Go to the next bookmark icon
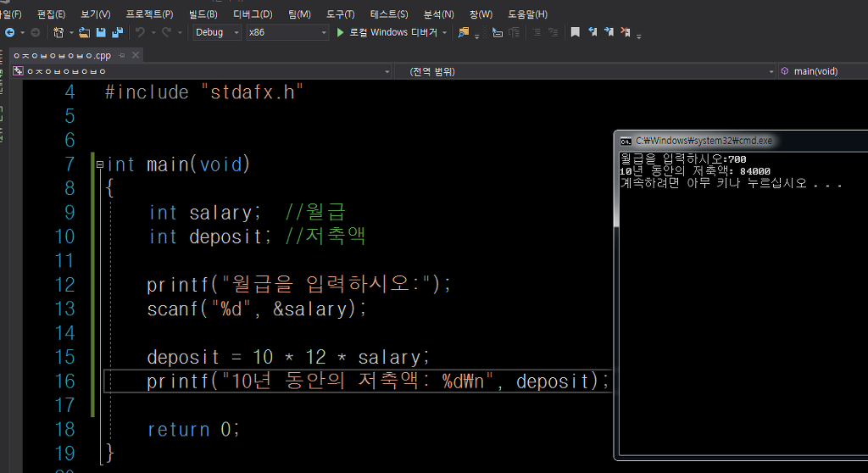Viewport: 868px width, 473px height. pos(609,33)
